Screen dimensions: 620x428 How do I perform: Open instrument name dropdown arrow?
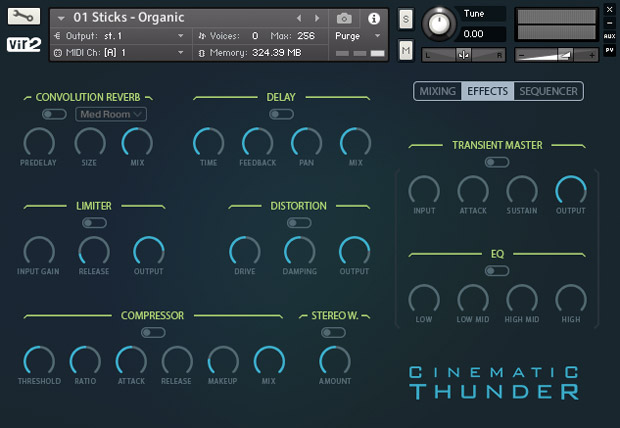(61, 18)
